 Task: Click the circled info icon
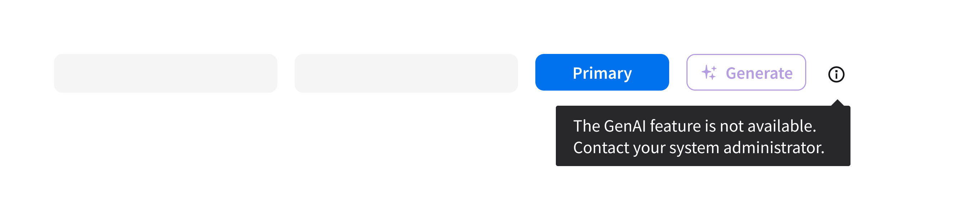(836, 74)
